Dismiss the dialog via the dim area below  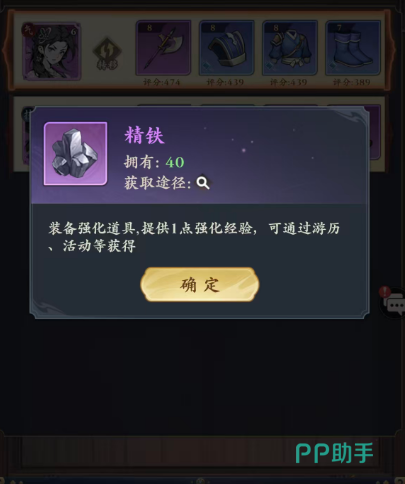coord(200,377)
